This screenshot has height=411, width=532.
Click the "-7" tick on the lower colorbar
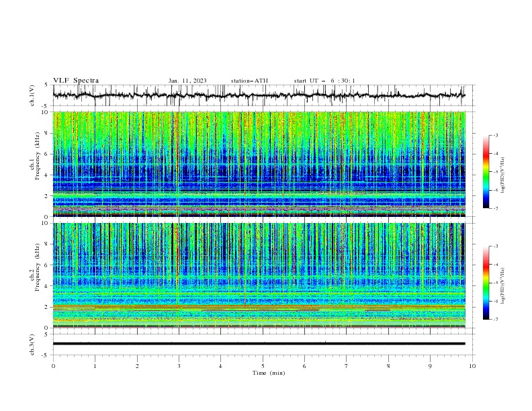pos(496,319)
